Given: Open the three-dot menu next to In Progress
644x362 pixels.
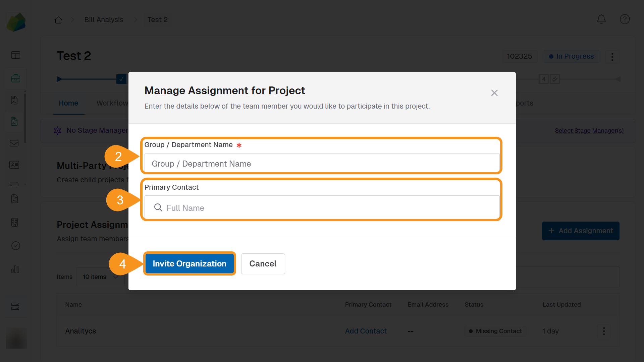Looking at the screenshot, I should click(612, 56).
